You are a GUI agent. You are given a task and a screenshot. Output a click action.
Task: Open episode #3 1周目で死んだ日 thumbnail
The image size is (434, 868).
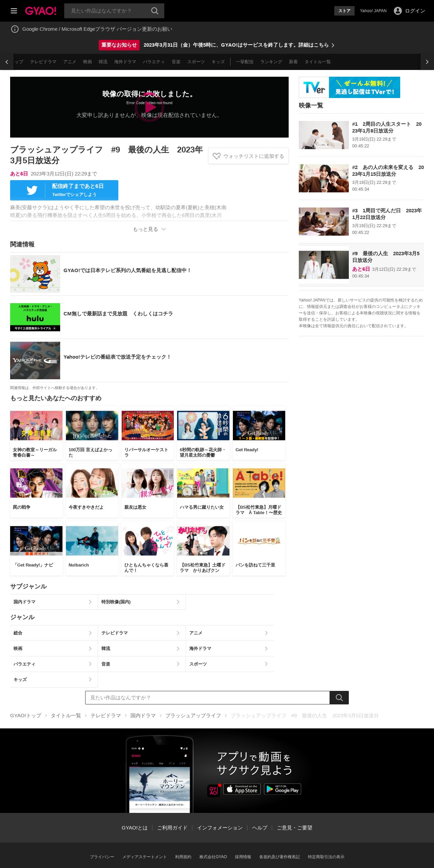coord(324,222)
